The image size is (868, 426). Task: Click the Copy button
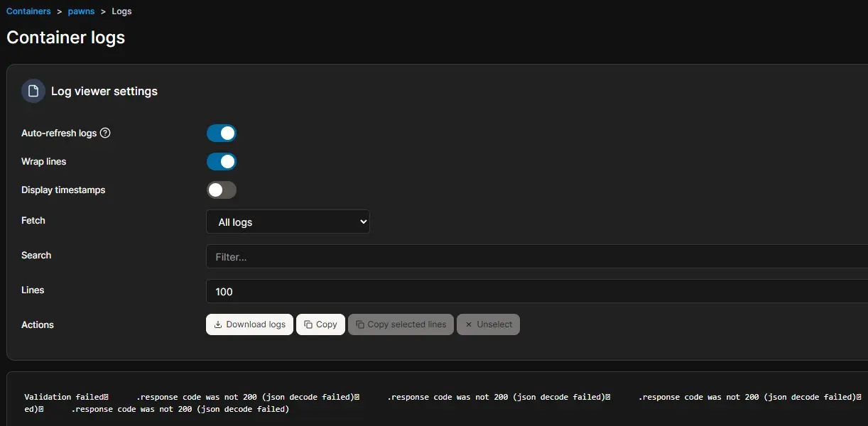point(320,324)
